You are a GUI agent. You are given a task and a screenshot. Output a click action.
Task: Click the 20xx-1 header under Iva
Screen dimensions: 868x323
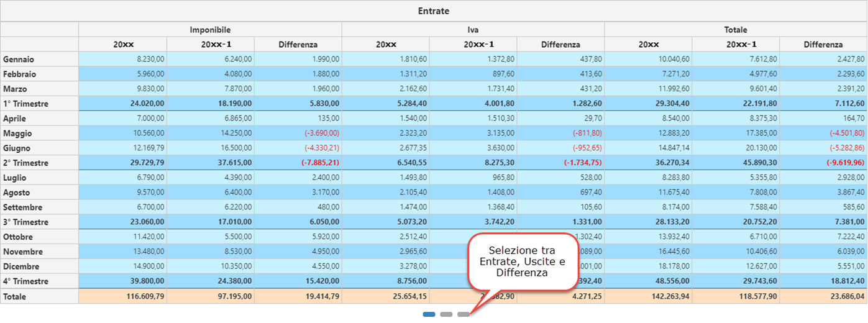tap(473, 45)
